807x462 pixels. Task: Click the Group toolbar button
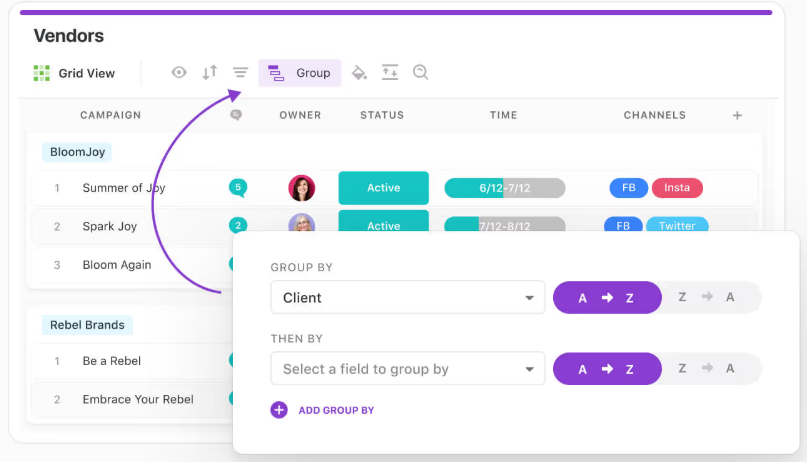[x=300, y=73]
